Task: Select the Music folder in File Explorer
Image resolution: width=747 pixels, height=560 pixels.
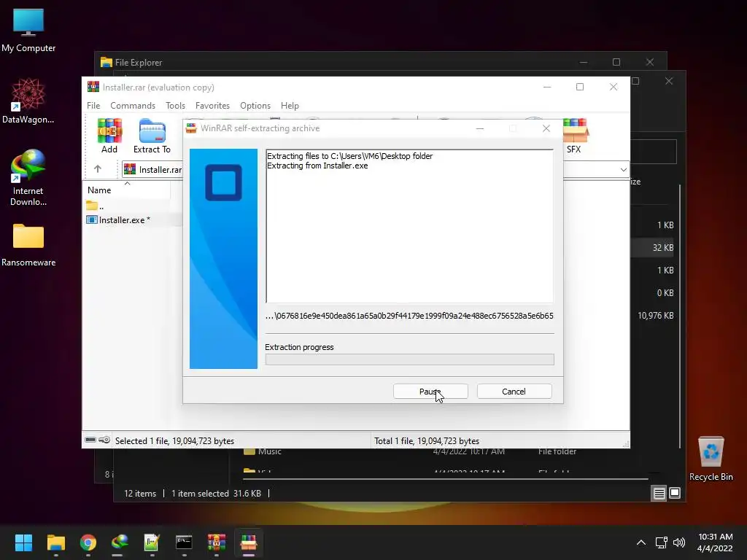Action: [x=263, y=451]
